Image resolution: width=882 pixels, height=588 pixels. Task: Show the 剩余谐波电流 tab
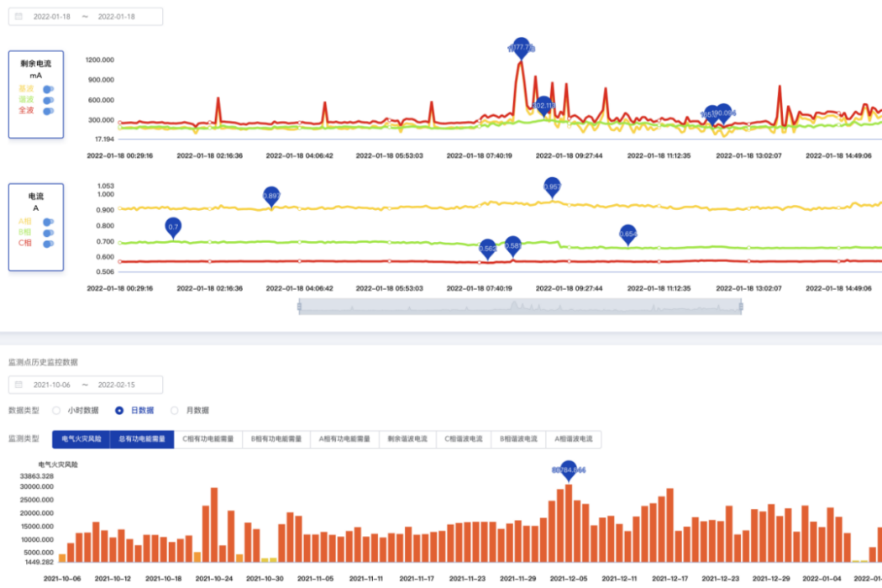pos(407,438)
